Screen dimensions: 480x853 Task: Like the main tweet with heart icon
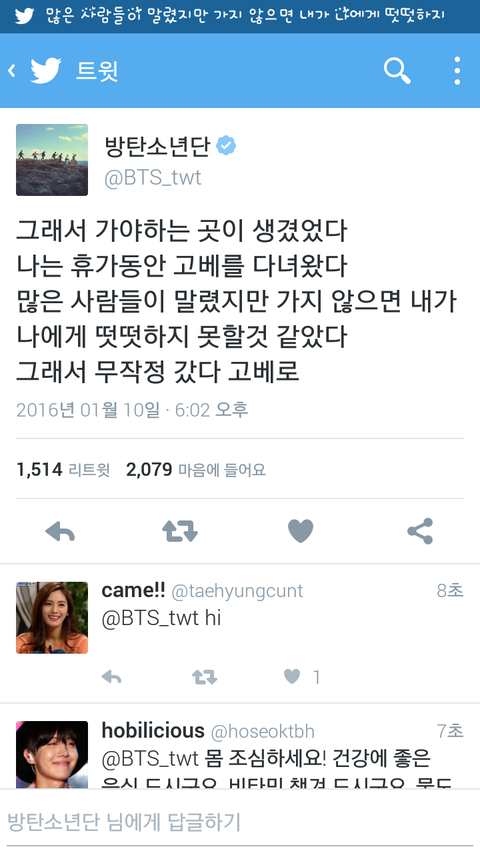pos(300,531)
